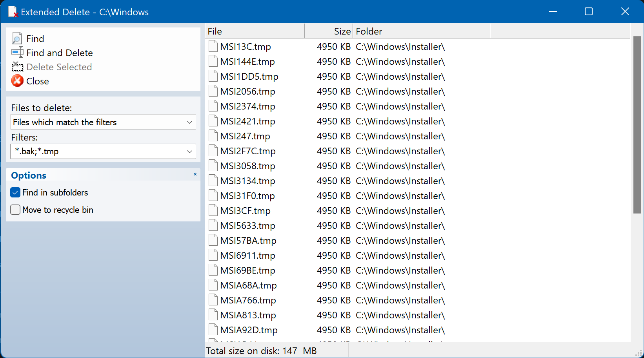Click file icon of MSI247.tmp
Viewport: 644px width, 358px height.
(213, 136)
